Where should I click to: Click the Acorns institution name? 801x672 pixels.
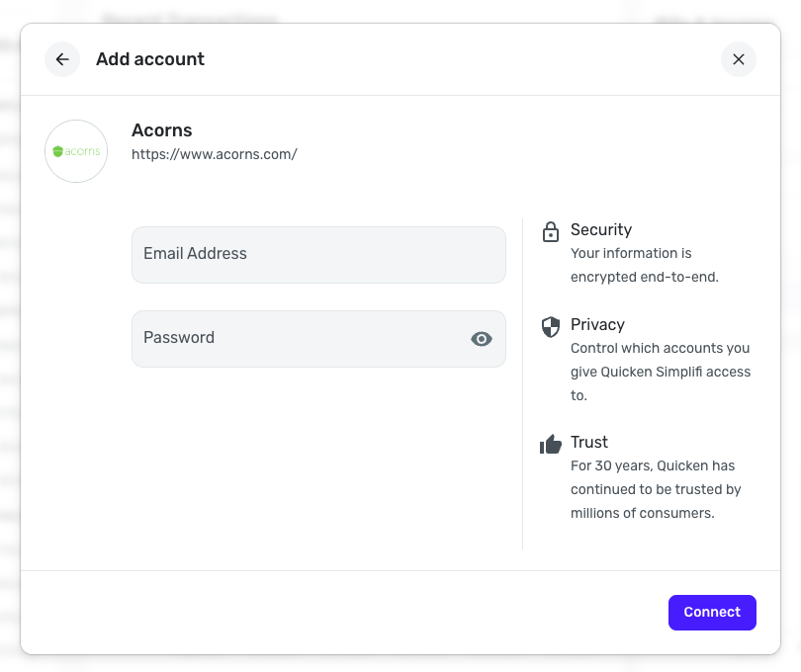coord(162,130)
